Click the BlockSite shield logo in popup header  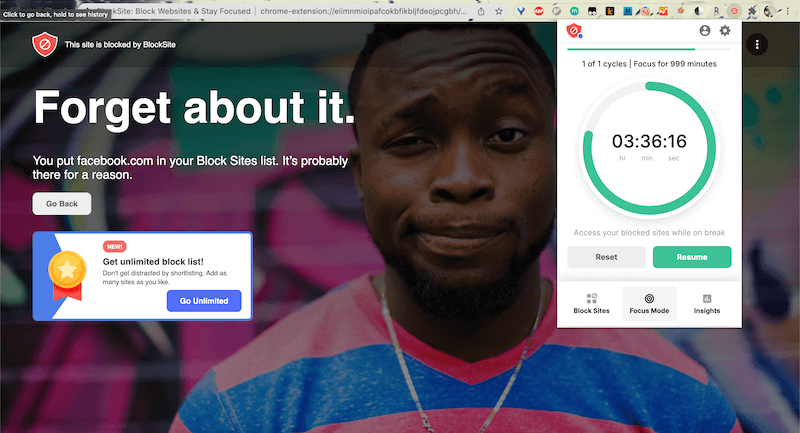click(574, 31)
